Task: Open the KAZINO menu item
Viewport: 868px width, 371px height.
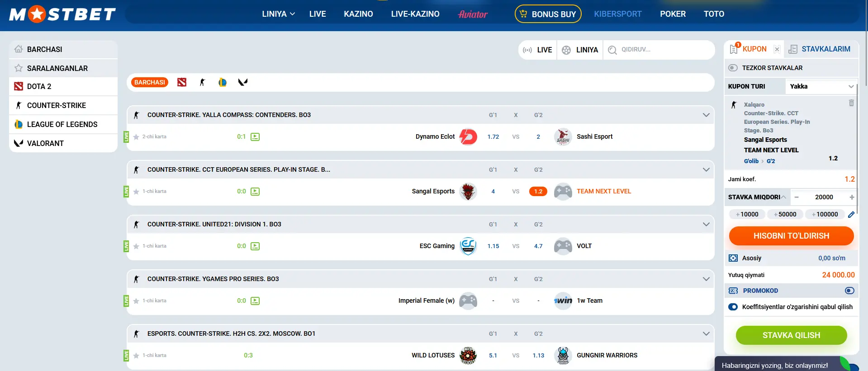Action: [x=358, y=14]
